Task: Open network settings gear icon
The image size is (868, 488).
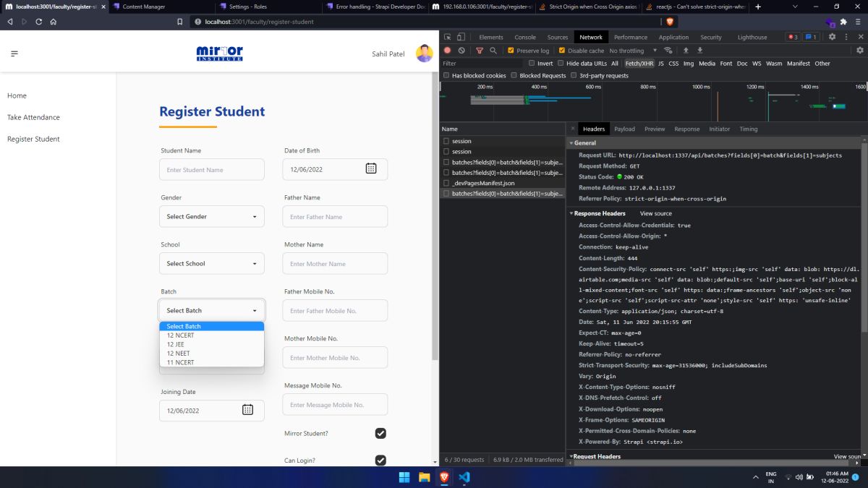Action: [x=860, y=51]
